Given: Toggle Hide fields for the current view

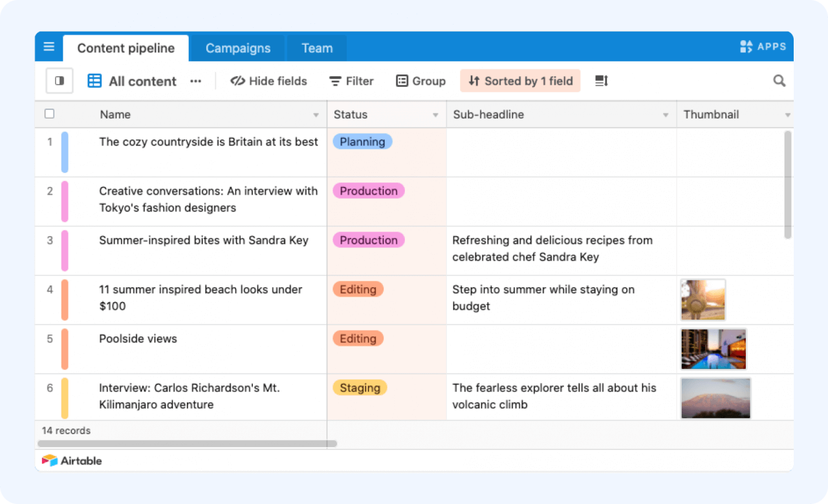Looking at the screenshot, I should [268, 81].
